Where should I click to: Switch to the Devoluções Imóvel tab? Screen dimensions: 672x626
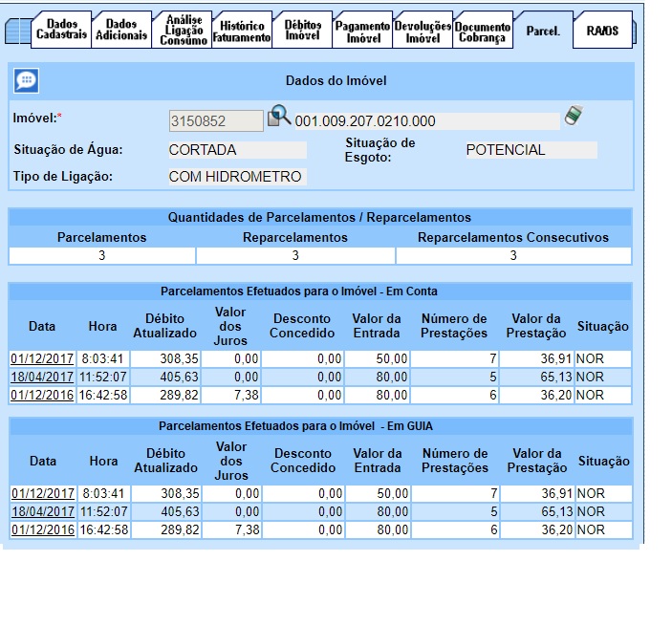[x=422, y=31]
